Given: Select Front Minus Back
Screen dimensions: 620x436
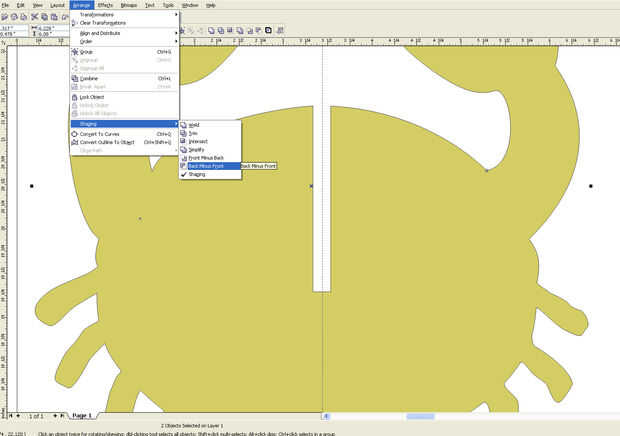Looking at the screenshot, I should 210,158.
